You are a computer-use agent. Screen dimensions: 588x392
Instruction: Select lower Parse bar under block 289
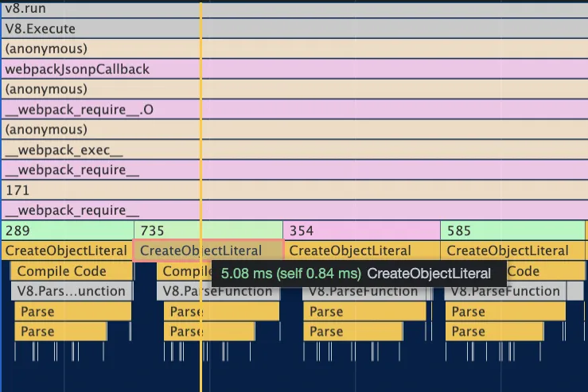coord(60,332)
